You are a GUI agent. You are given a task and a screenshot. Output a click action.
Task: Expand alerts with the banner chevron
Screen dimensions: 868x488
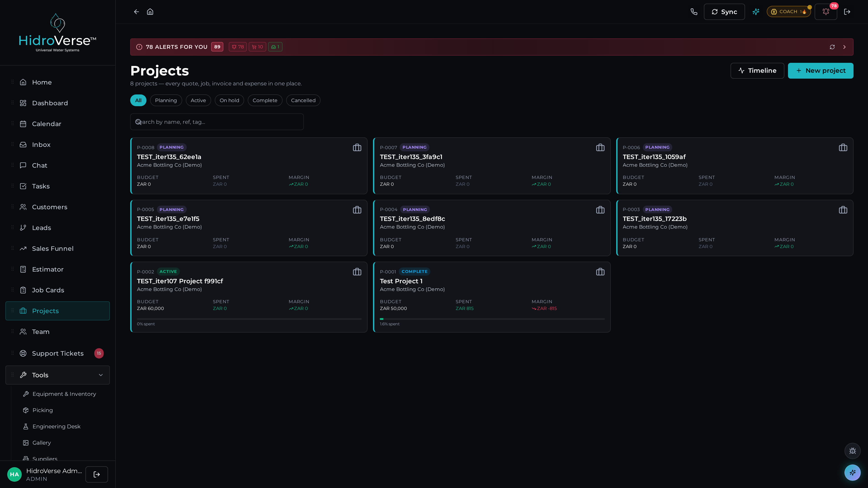click(844, 47)
